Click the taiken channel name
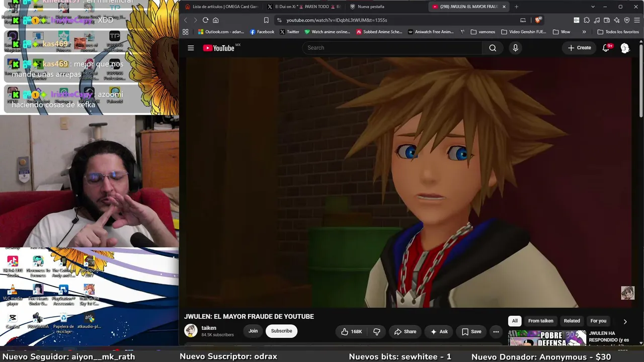 pyautogui.click(x=209, y=328)
